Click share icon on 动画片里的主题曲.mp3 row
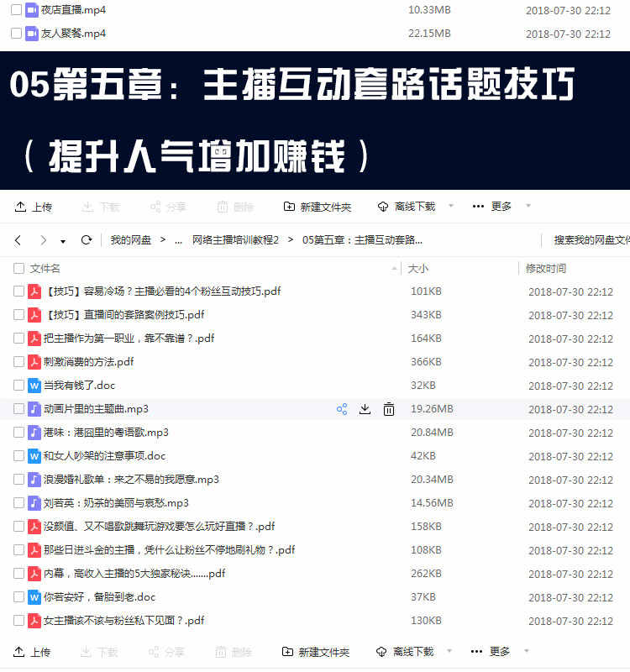This screenshot has height=672, width=630. tap(342, 409)
